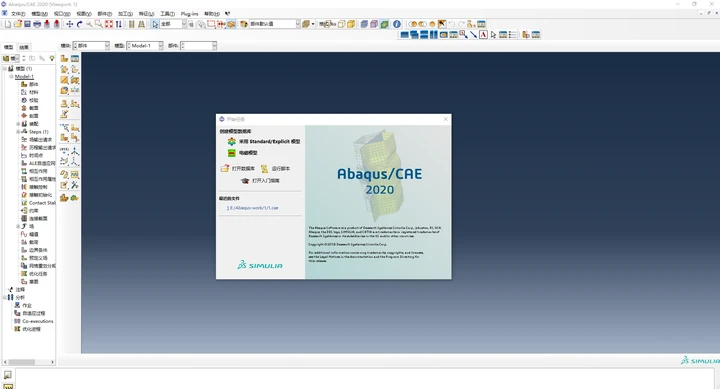Switch to the 模型 model tab

tap(9, 47)
